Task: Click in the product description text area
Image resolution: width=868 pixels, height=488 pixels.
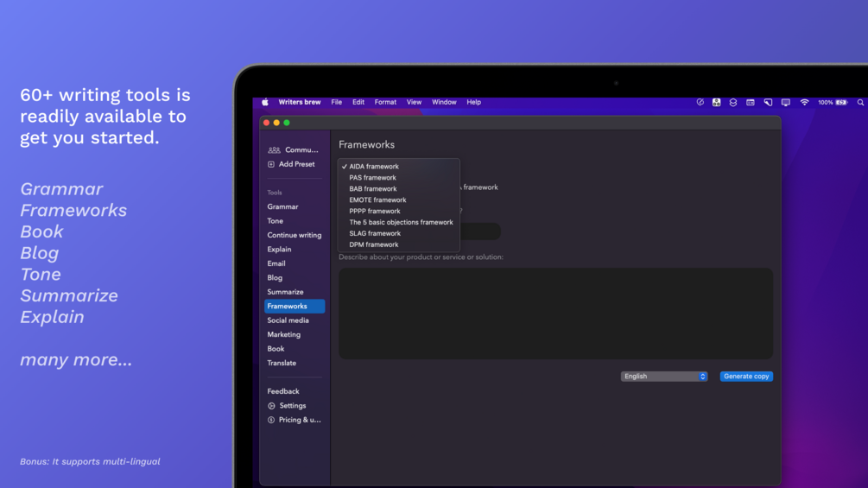Action: click(x=556, y=314)
